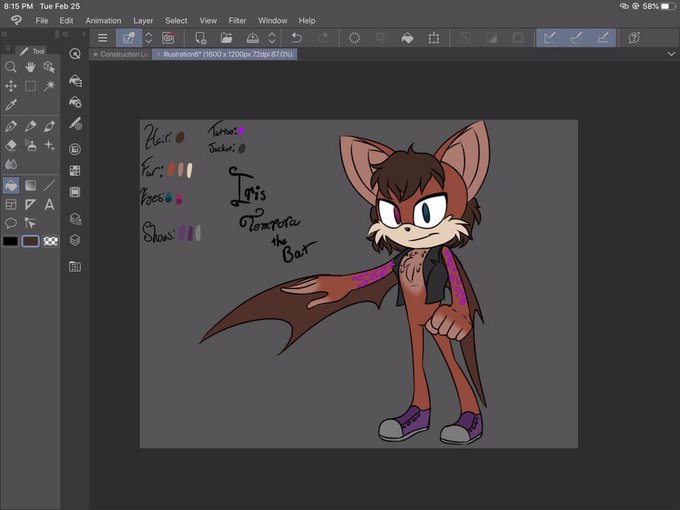Select the Pen tool
This screenshot has width=680, height=510.
pyautogui.click(x=11, y=126)
